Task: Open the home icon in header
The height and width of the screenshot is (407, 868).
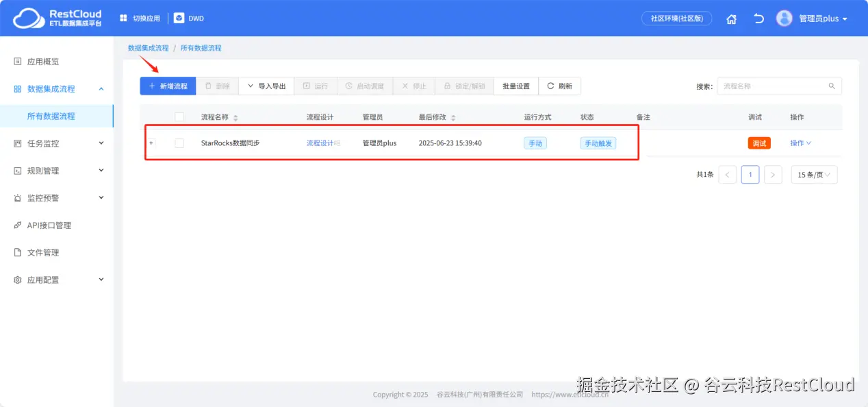Action: click(x=732, y=19)
